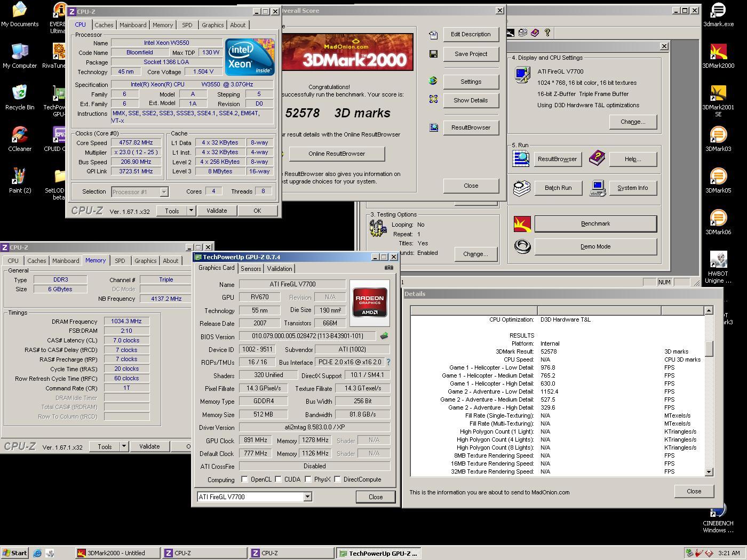Click the globe icon beside Settings
Viewport: 747px width, 560px height.
pos(433,81)
